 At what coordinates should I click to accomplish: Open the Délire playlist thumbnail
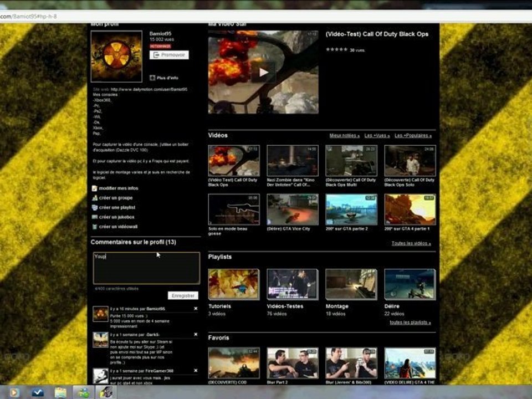coord(410,284)
